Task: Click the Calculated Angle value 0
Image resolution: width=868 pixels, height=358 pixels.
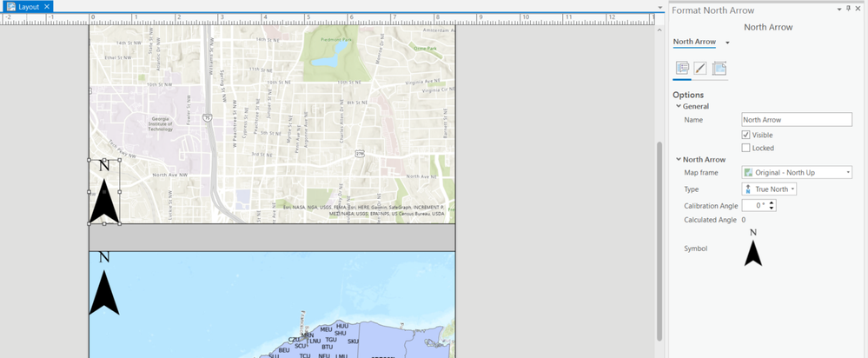Action: click(744, 220)
